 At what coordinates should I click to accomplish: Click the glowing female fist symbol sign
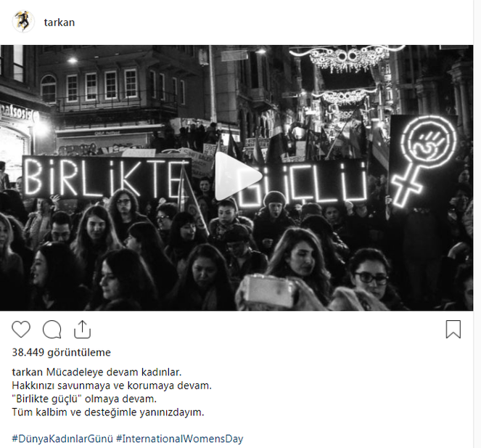point(424,161)
